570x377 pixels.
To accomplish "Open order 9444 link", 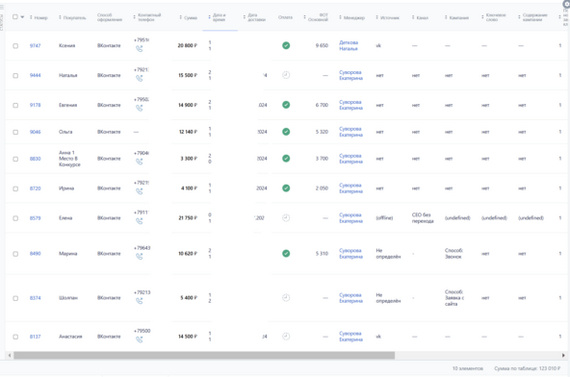I will (x=35, y=75).
